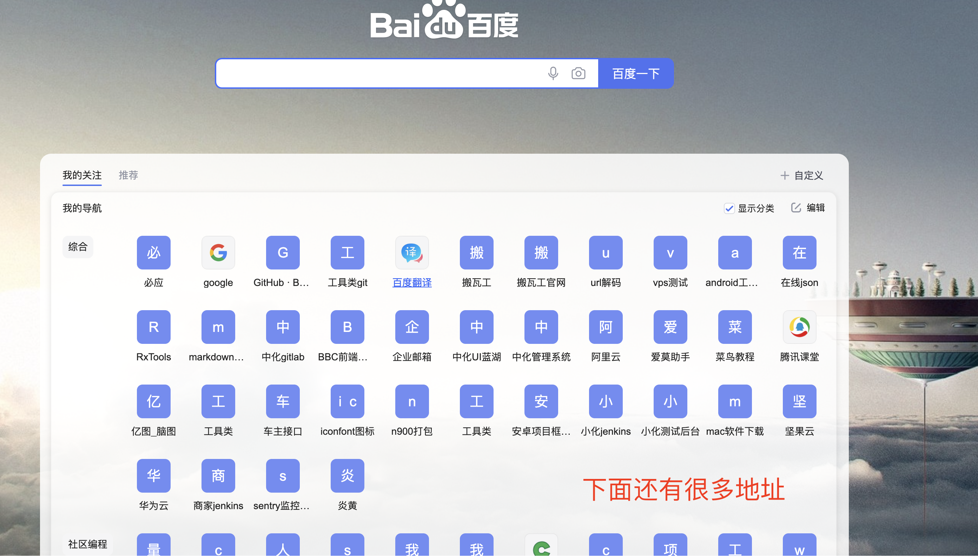This screenshot has width=978, height=560.
Task: Click the microphone voice search icon
Action: point(553,73)
